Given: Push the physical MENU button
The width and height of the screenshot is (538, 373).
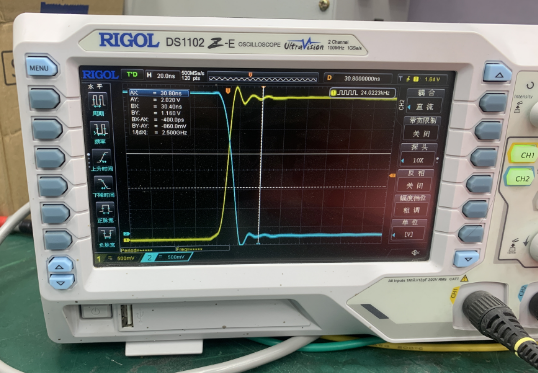Looking at the screenshot, I should pyautogui.click(x=41, y=67).
